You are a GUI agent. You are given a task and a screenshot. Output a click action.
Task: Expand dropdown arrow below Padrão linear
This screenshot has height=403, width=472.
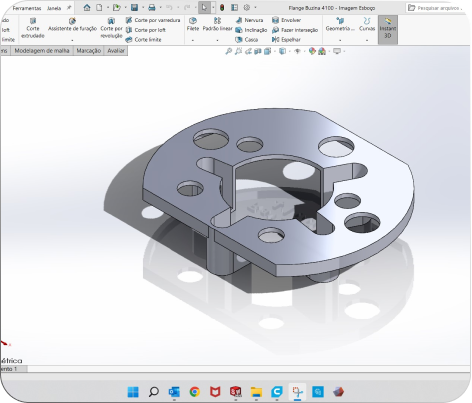click(x=217, y=40)
